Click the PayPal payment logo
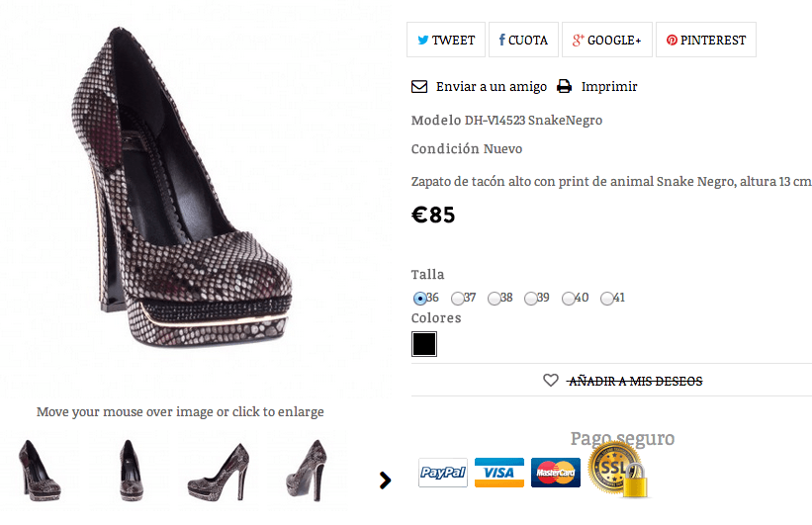This screenshot has width=812, height=525. 443,473
